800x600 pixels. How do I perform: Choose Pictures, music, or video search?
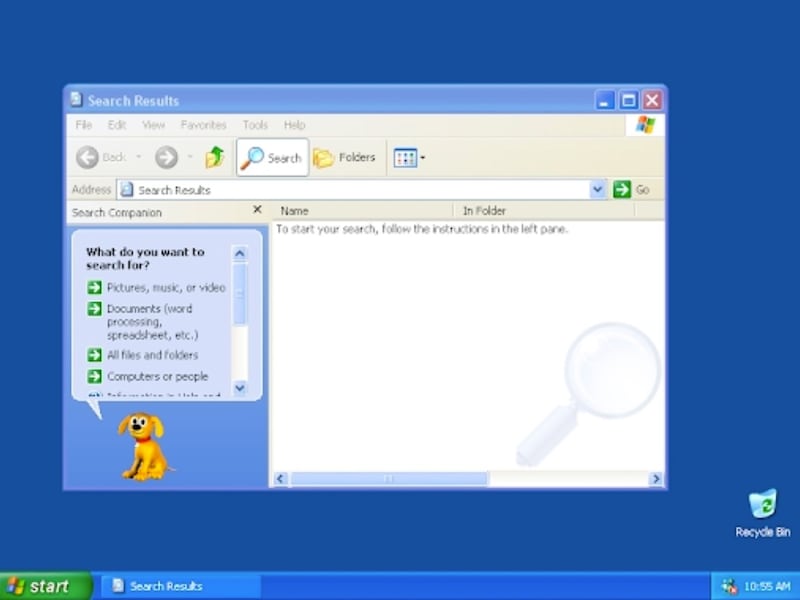(165, 287)
